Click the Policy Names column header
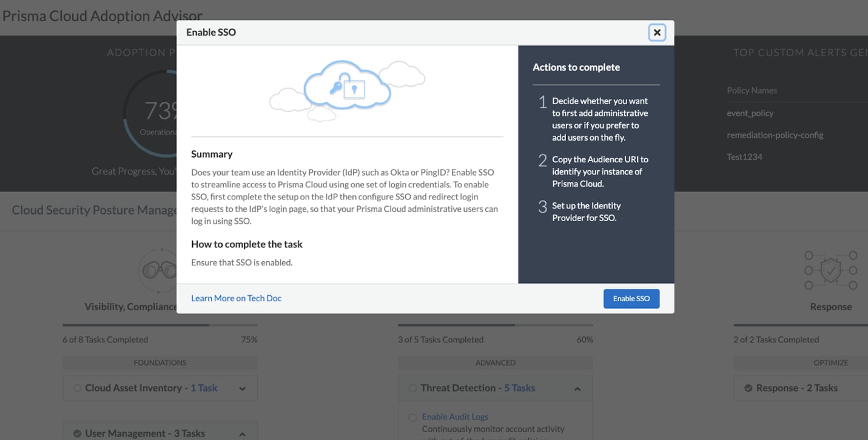Image resolution: width=868 pixels, height=440 pixels. point(752,91)
